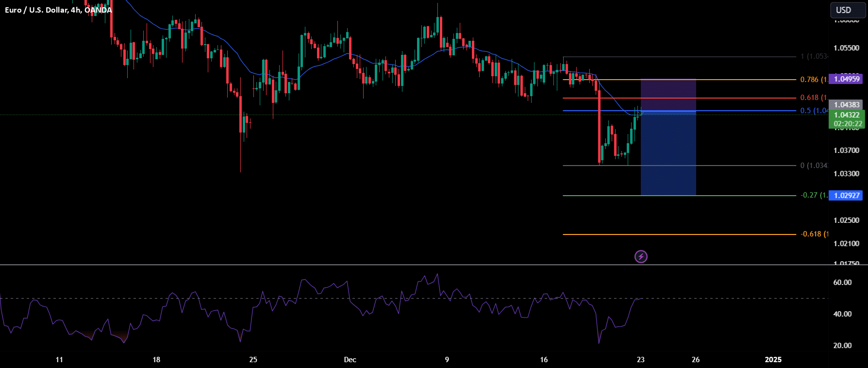The image size is (868, 368).
Task: Click the 16 date label on time axis
Action: (544, 360)
